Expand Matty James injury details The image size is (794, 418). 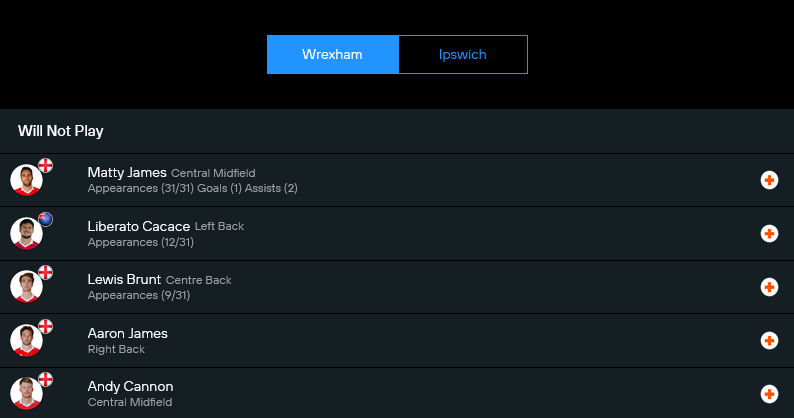[769, 180]
